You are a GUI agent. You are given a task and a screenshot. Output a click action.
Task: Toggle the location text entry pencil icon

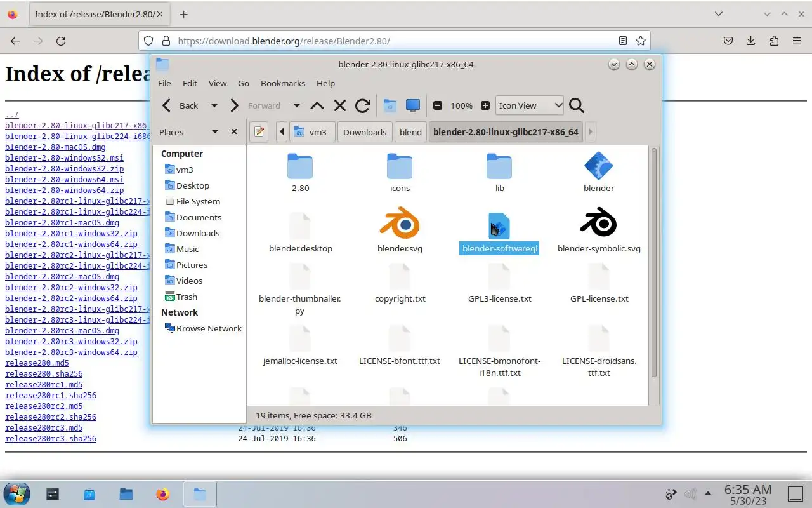[259, 132]
